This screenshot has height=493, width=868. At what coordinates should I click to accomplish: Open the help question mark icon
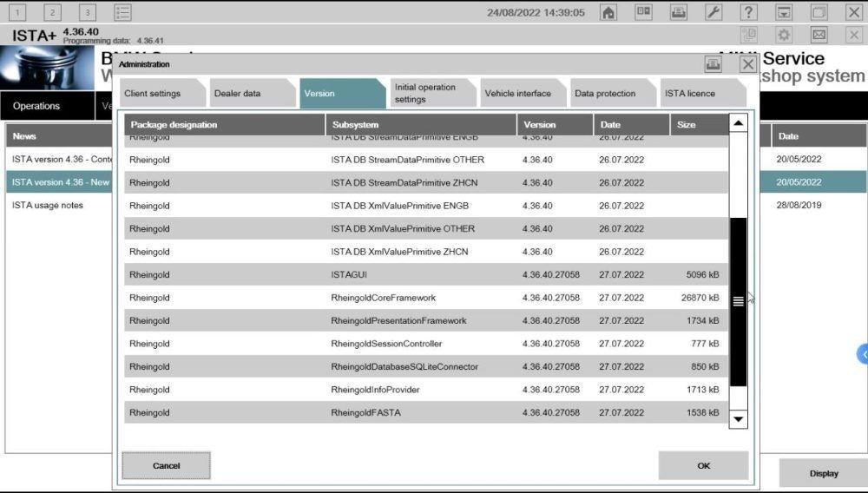click(x=748, y=12)
